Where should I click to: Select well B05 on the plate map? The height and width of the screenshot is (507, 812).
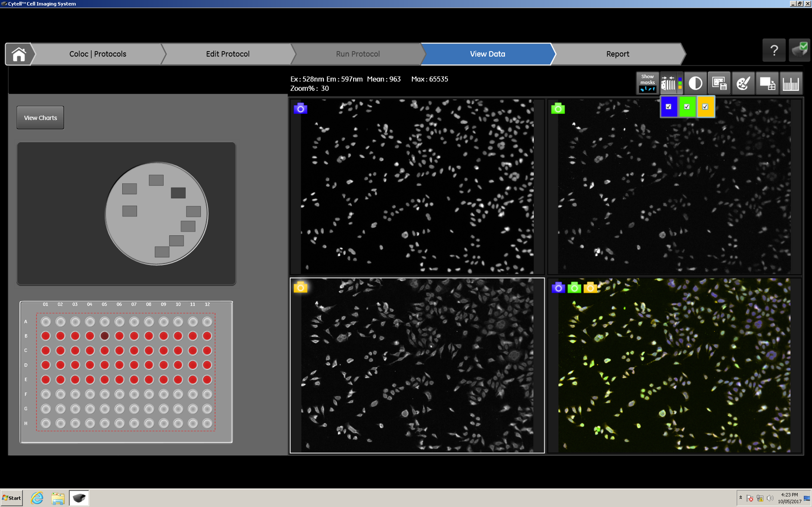click(x=104, y=336)
